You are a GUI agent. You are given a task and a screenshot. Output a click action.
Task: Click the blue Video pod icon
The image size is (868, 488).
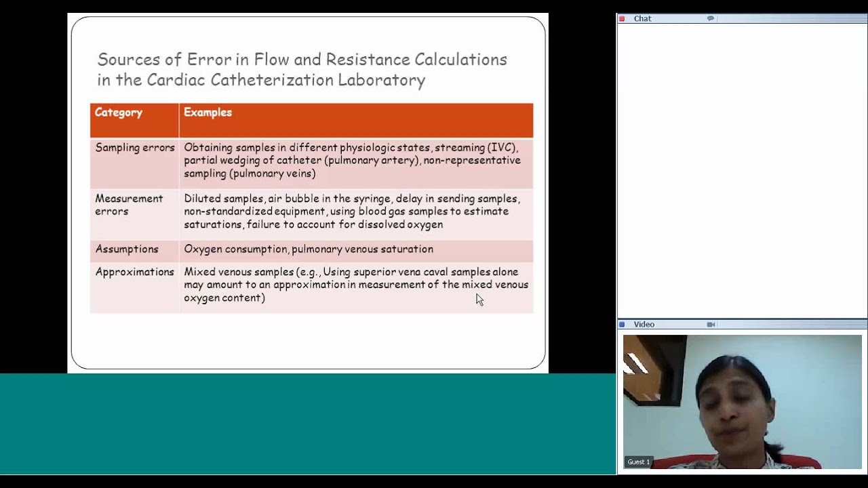tap(622, 325)
